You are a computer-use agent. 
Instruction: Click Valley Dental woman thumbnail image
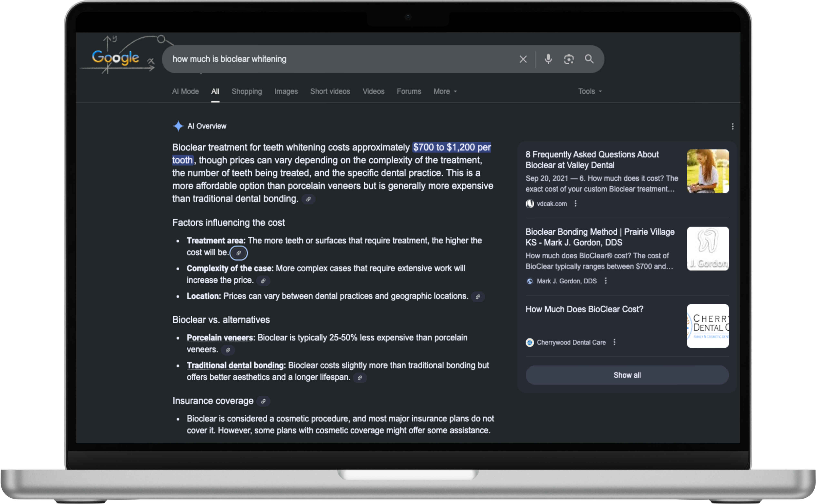pyautogui.click(x=708, y=171)
